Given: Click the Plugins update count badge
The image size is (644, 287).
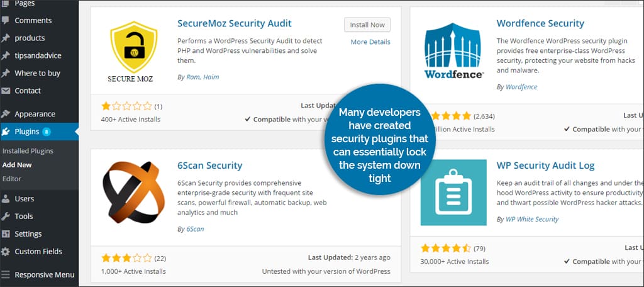Looking at the screenshot, I should (47, 132).
